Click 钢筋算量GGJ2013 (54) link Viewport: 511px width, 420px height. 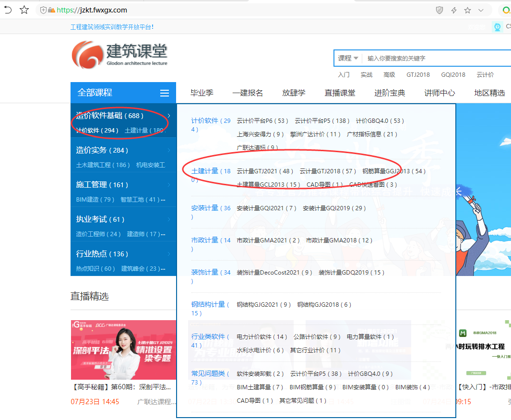[394, 171]
